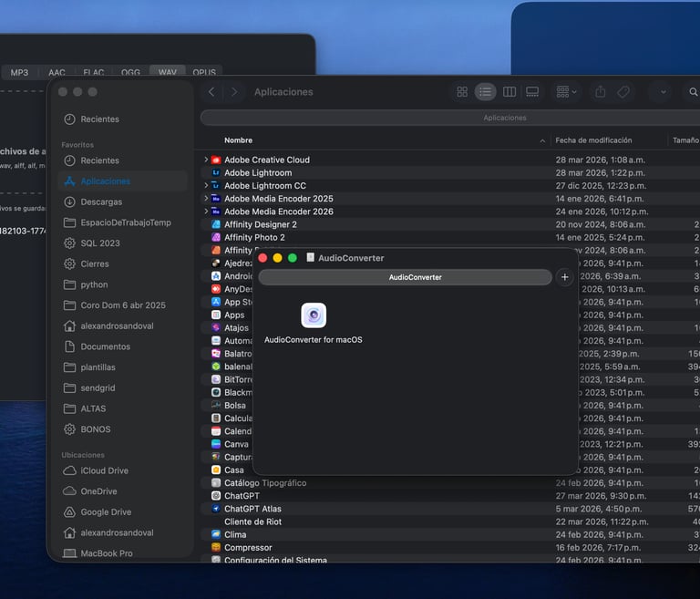
Task: Switch to gallery view in Finder toolbar
Action: [x=532, y=92]
